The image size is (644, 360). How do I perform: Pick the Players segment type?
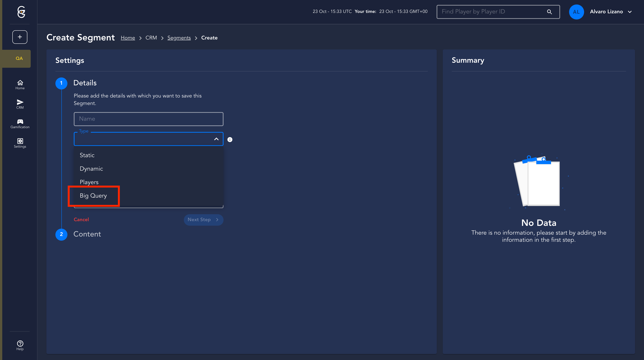[89, 182]
